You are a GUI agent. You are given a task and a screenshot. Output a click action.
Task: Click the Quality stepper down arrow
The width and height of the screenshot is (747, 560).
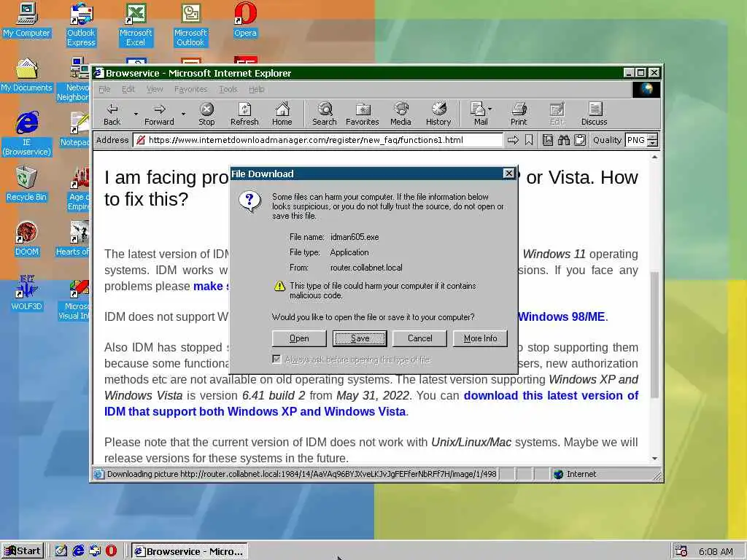click(653, 144)
